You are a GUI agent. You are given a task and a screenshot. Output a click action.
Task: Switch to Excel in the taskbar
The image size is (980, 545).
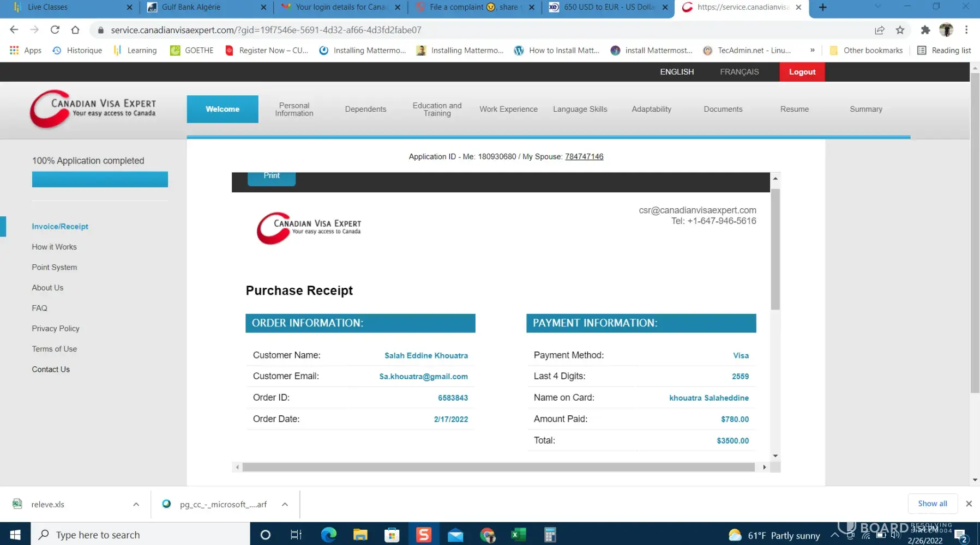[x=518, y=535]
